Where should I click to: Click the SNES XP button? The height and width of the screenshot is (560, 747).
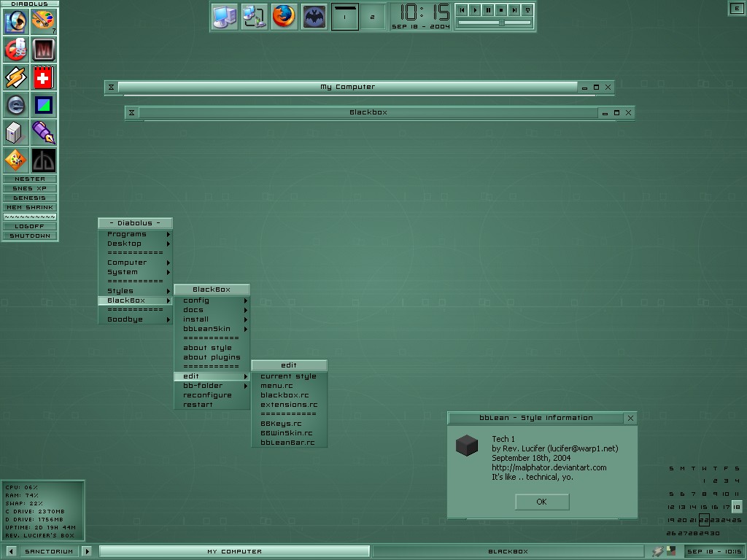coord(30,189)
